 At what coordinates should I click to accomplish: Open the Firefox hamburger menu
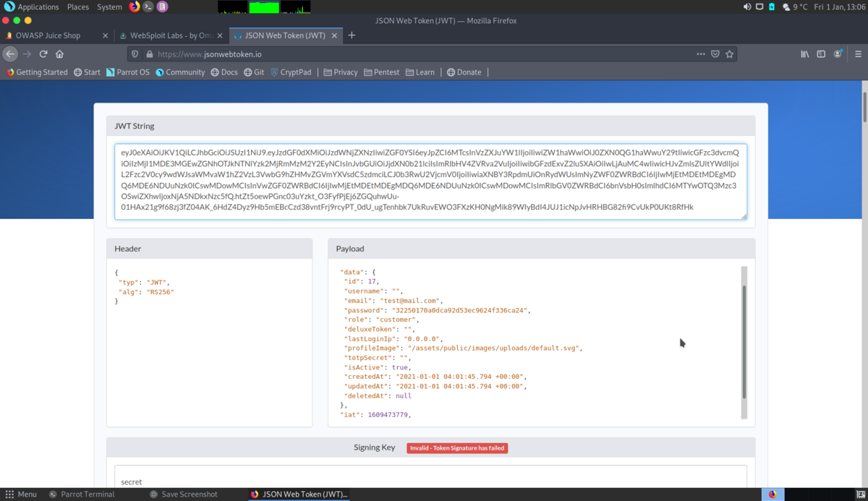pos(859,54)
